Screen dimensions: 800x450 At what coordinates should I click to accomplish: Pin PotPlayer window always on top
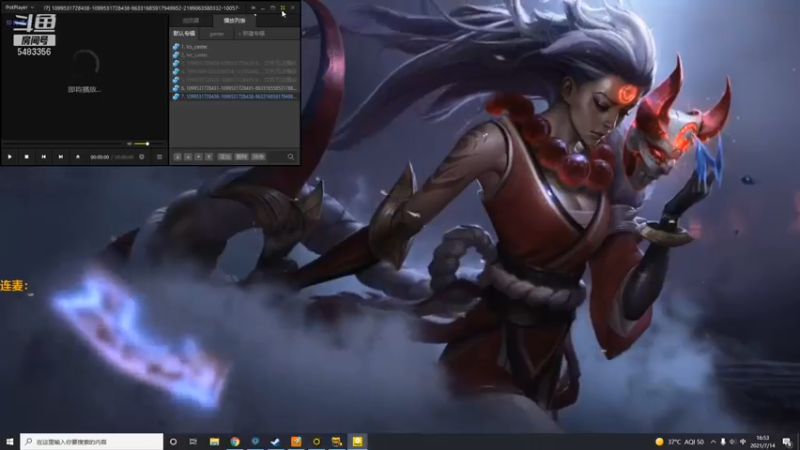click(x=253, y=8)
